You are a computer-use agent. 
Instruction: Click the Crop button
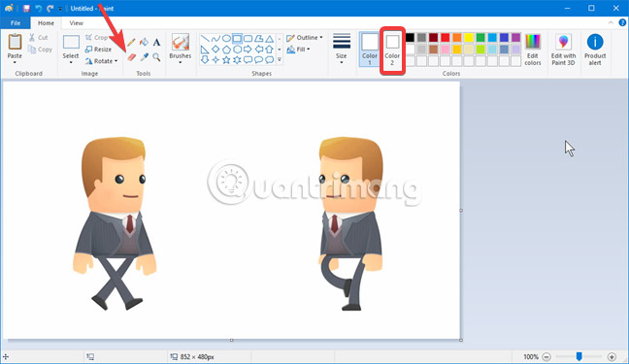[x=96, y=37]
